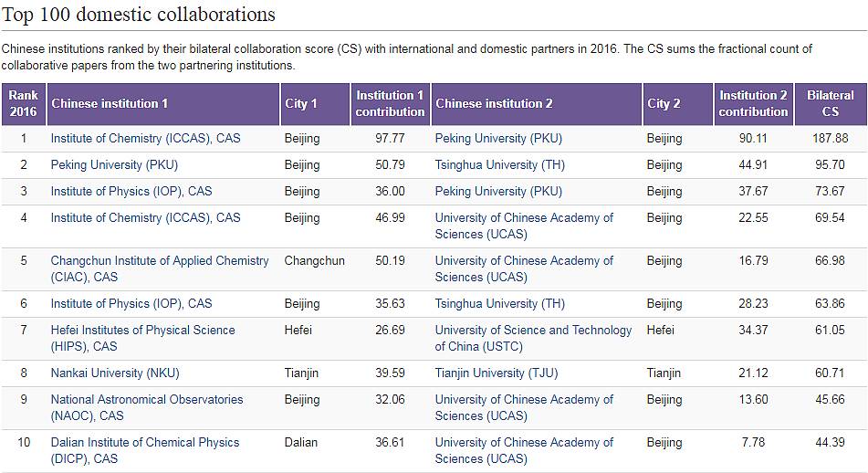Visit the Nankai University (NKU) link
The width and height of the screenshot is (868, 473).
pyautogui.click(x=115, y=373)
